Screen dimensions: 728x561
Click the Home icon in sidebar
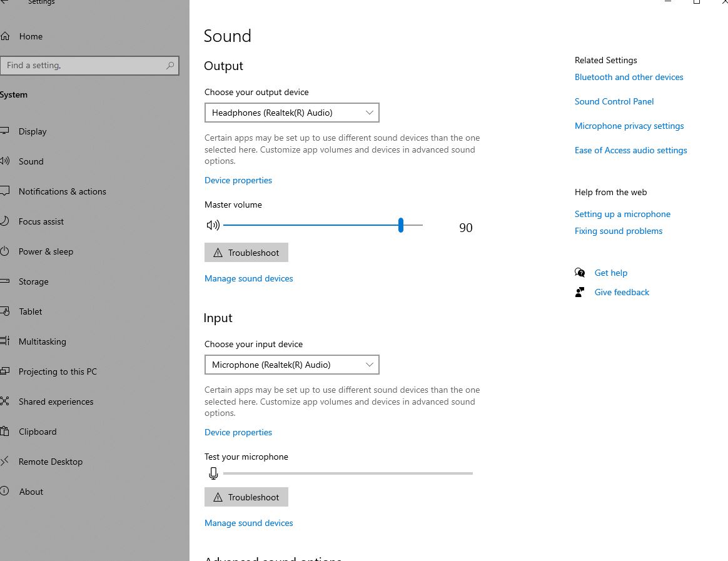4,36
